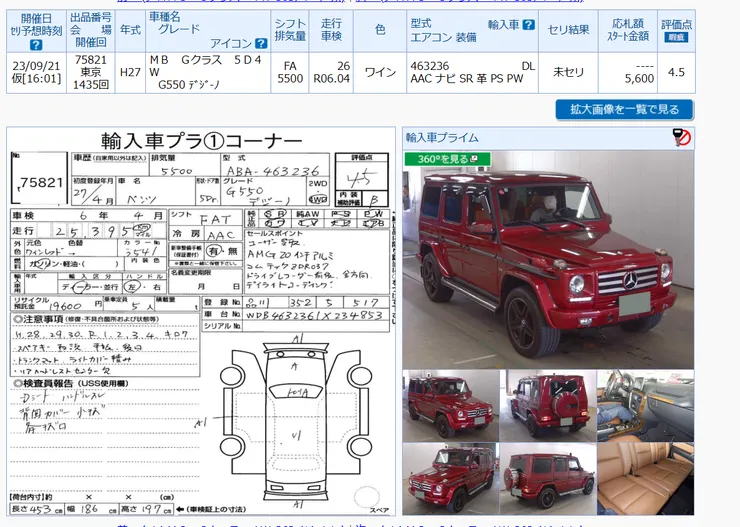740x527 pixels.
Task: Open the 360°を見る viewer
Action: (447, 159)
